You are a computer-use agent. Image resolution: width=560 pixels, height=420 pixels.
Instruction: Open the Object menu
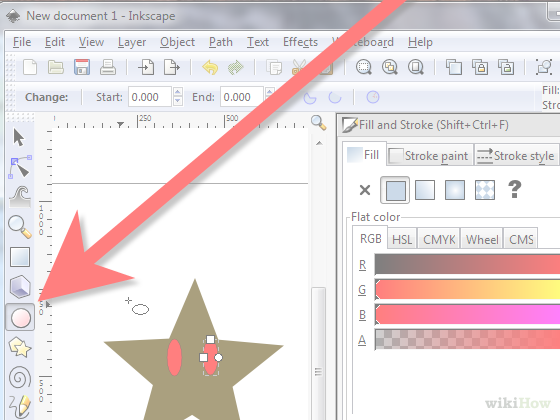[x=177, y=42]
